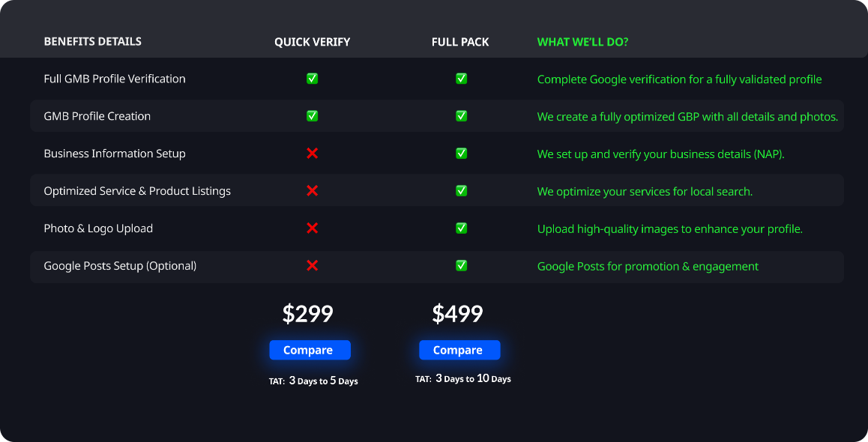Viewport: 868px width, 442px height.
Task: Click Full Pack checkmark for Optimized Service listings
Action: click(461, 191)
